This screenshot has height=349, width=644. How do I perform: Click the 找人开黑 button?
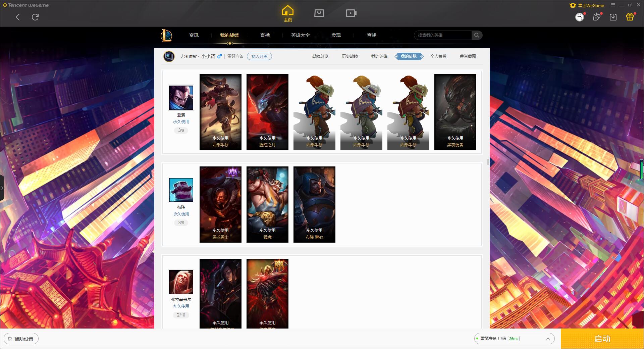259,56
